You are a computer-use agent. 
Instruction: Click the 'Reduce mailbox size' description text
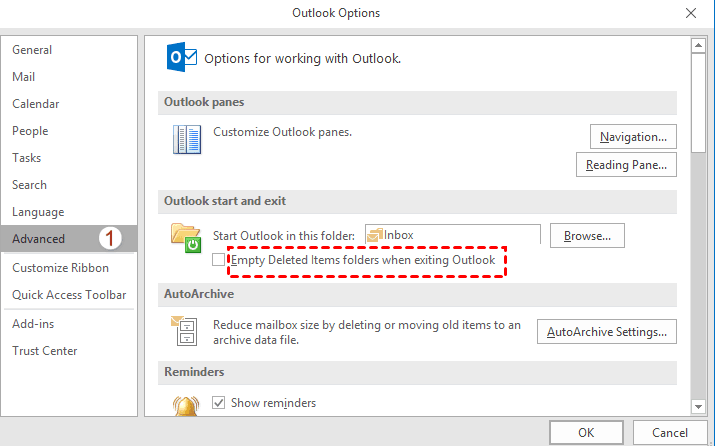367,332
